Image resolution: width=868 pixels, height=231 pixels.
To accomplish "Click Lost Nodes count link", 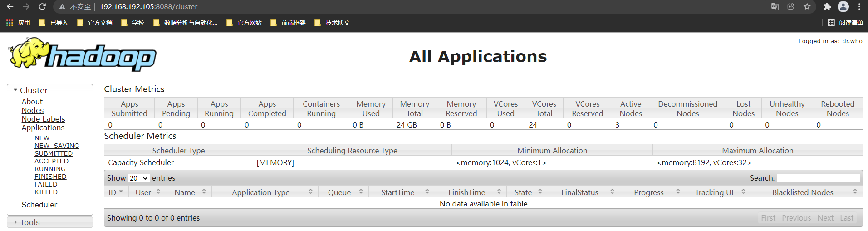I will (731, 125).
